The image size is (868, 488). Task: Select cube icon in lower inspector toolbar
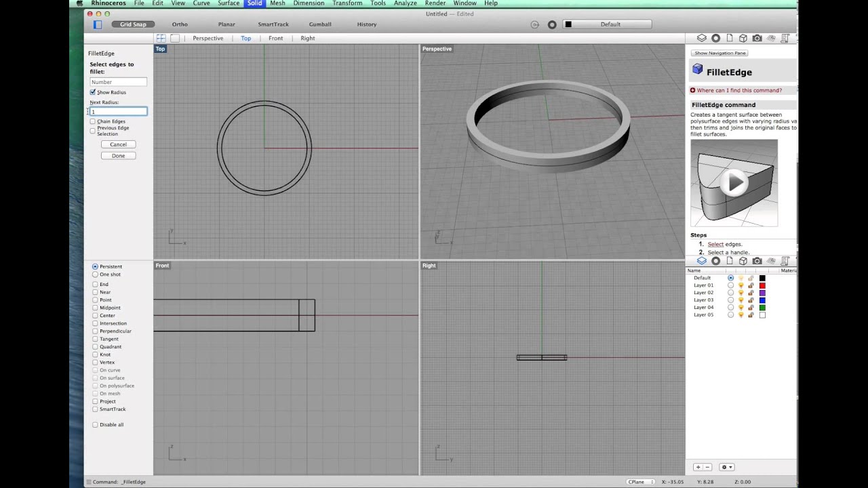pyautogui.click(x=743, y=261)
